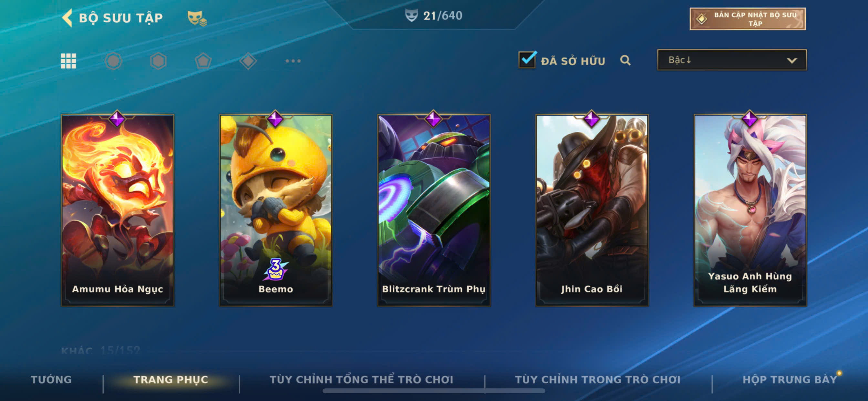Show more rarity filters with three dots
This screenshot has width=868, height=401.
pyautogui.click(x=293, y=61)
